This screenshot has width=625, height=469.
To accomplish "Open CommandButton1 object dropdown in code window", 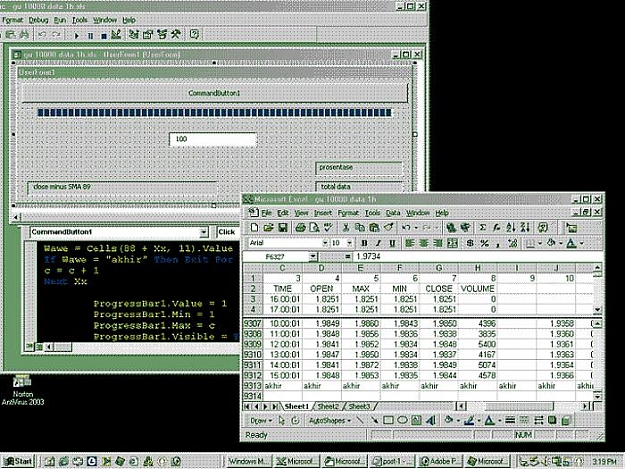I will pos(203,232).
